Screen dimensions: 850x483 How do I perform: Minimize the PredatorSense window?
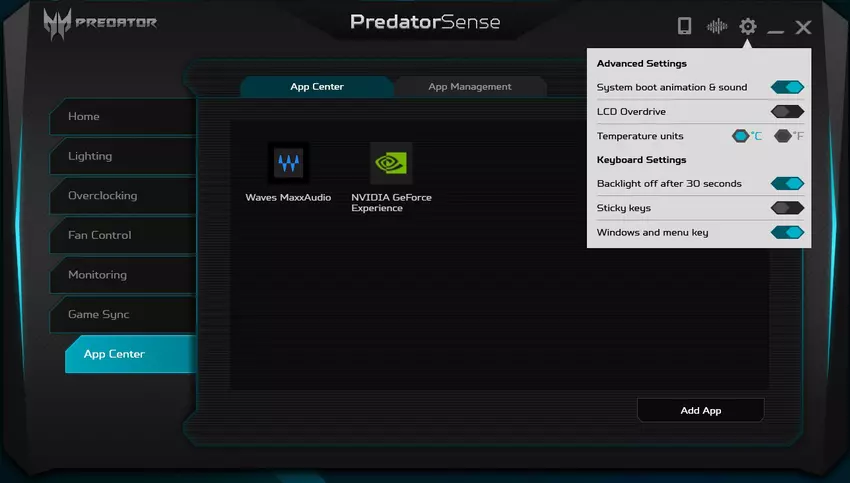pos(775,28)
